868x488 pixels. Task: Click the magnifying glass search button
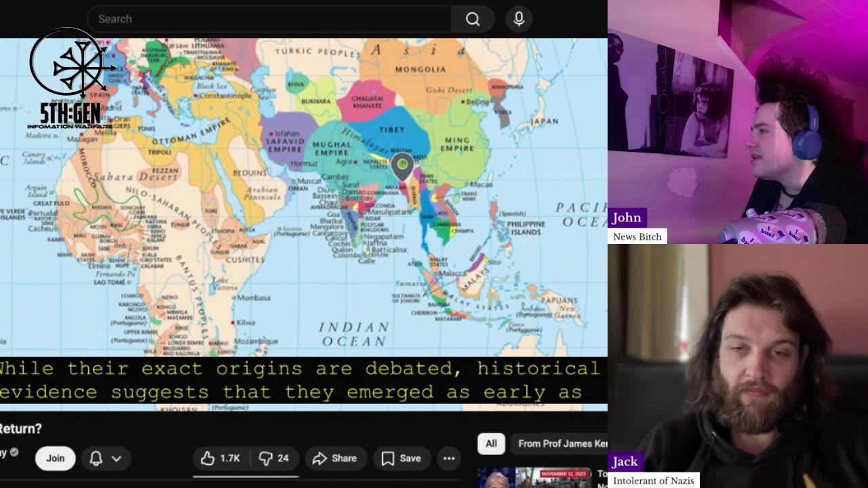click(x=473, y=19)
